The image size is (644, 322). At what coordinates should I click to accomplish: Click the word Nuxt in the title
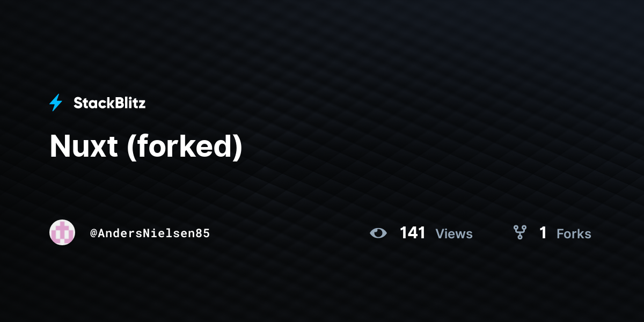pyautogui.click(x=84, y=147)
